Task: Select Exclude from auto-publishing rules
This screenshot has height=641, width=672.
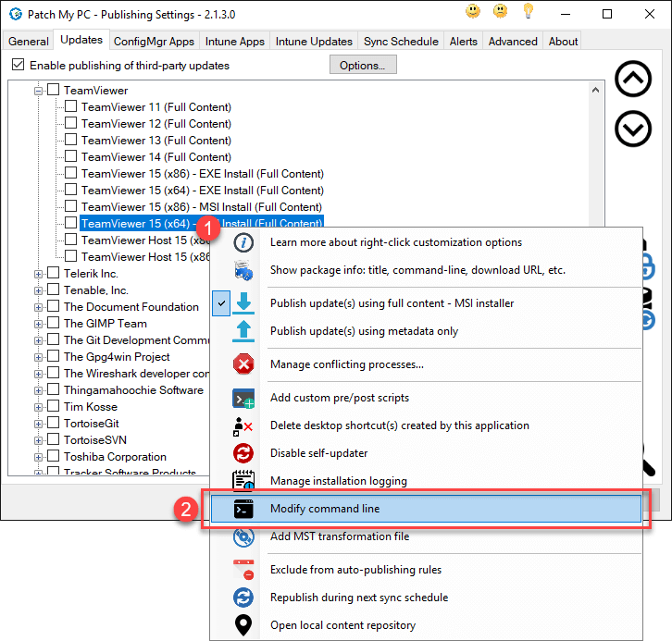Action: [426, 570]
